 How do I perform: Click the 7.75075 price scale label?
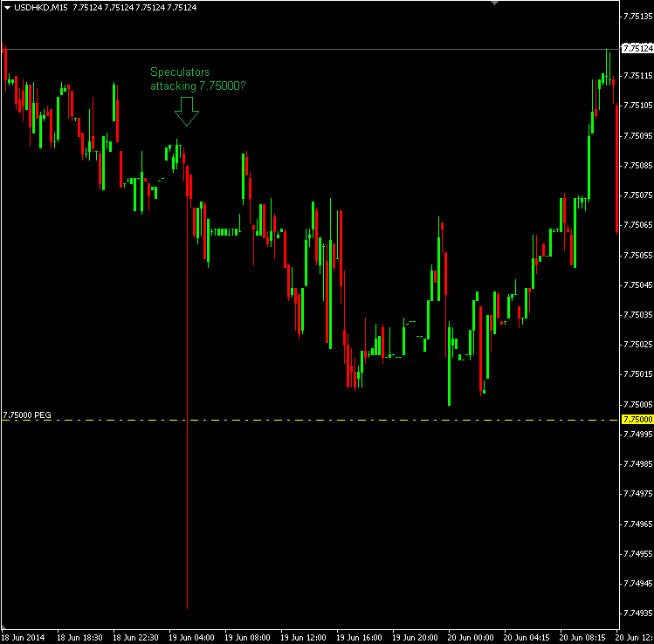[637, 195]
